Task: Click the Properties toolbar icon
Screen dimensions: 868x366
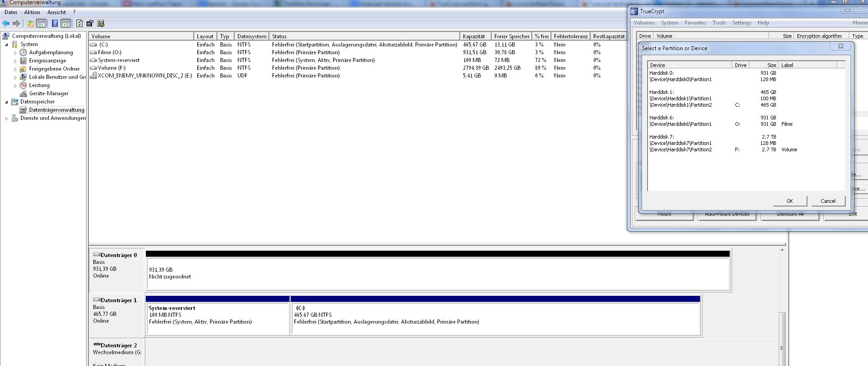Action: (90, 23)
